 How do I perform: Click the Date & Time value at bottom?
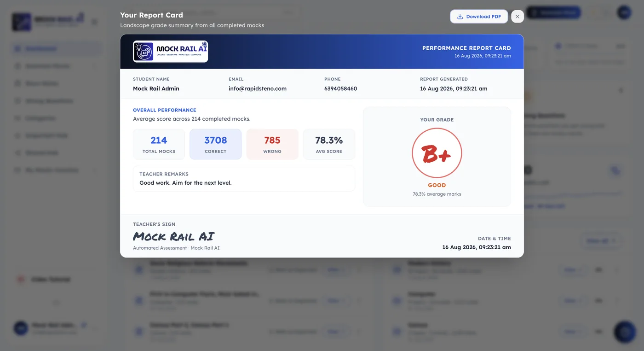tap(477, 247)
